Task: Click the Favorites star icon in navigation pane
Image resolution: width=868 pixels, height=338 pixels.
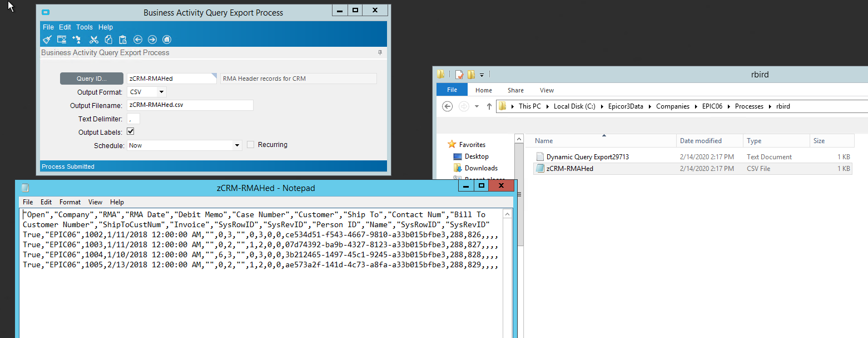Action: coord(452,144)
